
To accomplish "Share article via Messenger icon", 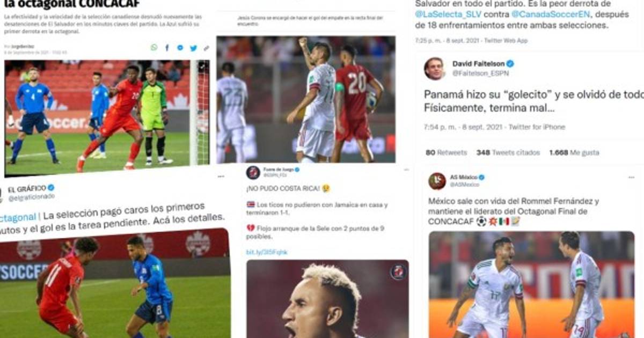I will (x=180, y=48).
